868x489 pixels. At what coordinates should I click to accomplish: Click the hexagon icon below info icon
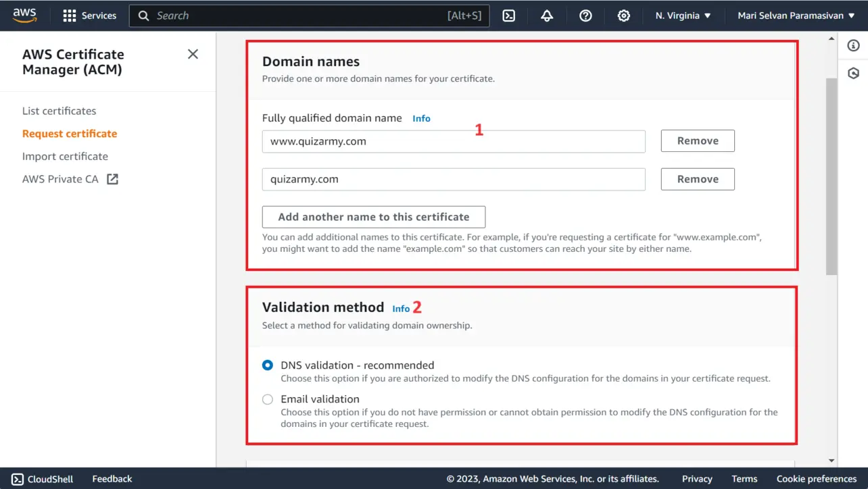pos(853,73)
